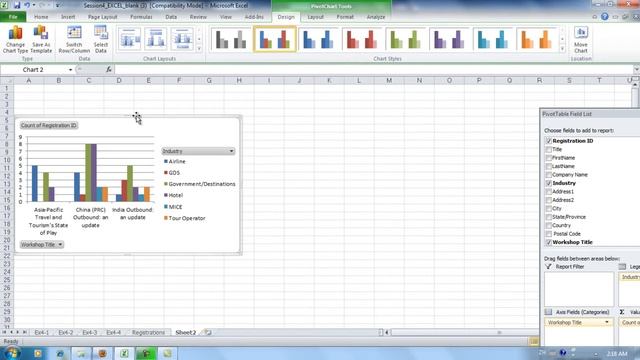Image resolution: width=640 pixels, height=360 pixels.
Task: Apply the purple chart style
Action: [449, 39]
